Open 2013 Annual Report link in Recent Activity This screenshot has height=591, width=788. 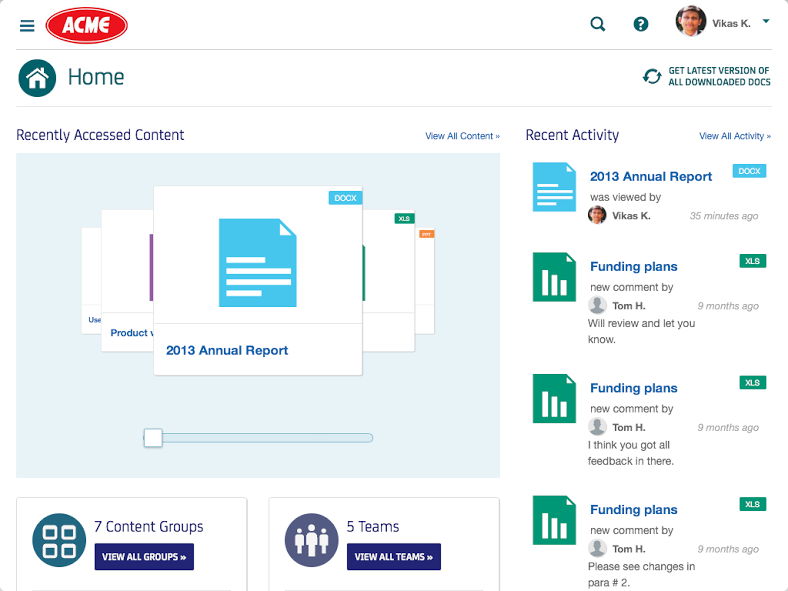coord(651,177)
